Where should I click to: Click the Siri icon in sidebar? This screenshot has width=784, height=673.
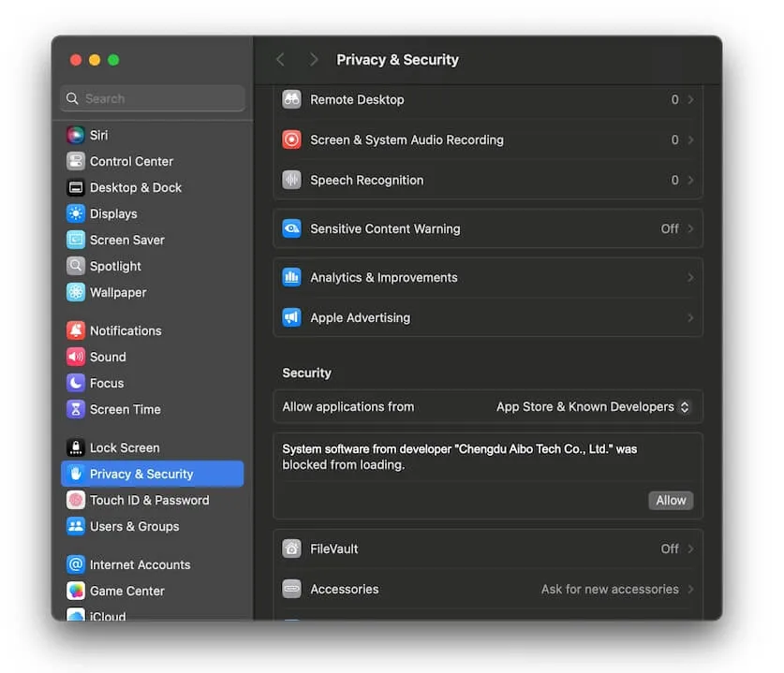click(x=76, y=135)
